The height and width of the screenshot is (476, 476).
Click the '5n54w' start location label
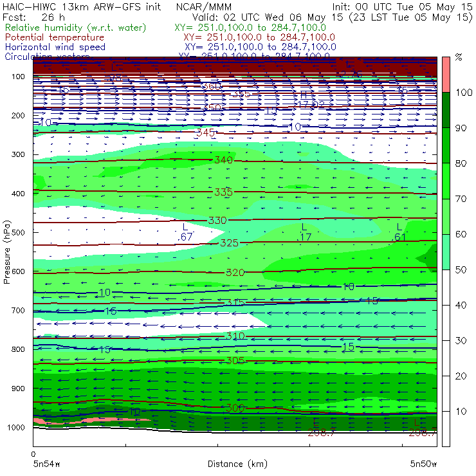[x=47, y=464]
